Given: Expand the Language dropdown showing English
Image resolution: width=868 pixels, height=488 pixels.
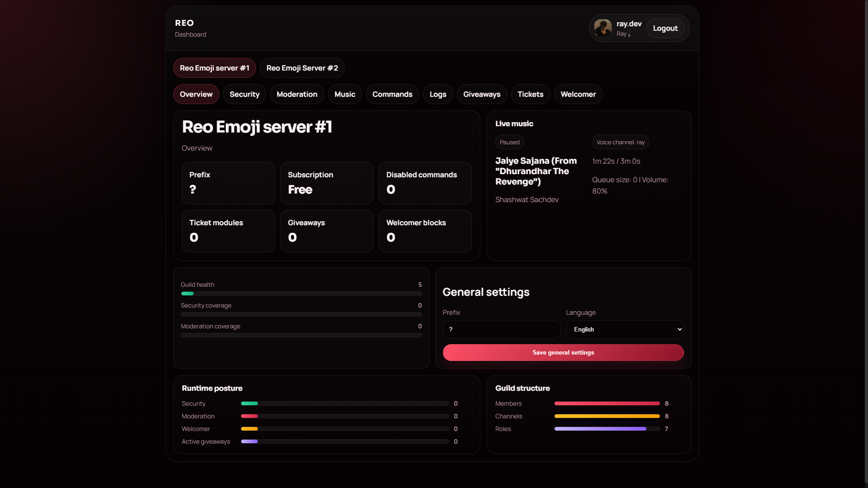Looking at the screenshot, I should [x=625, y=329].
